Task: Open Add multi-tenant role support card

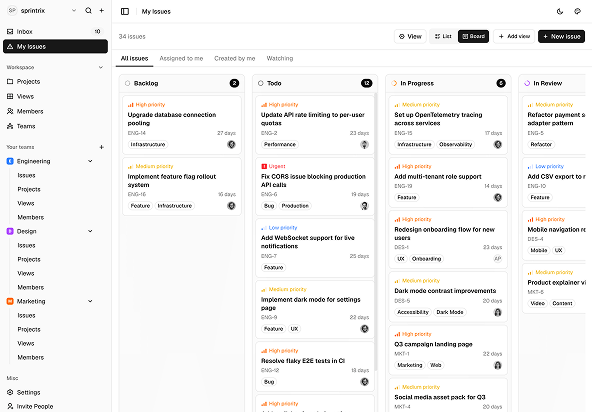Action: pos(448,182)
